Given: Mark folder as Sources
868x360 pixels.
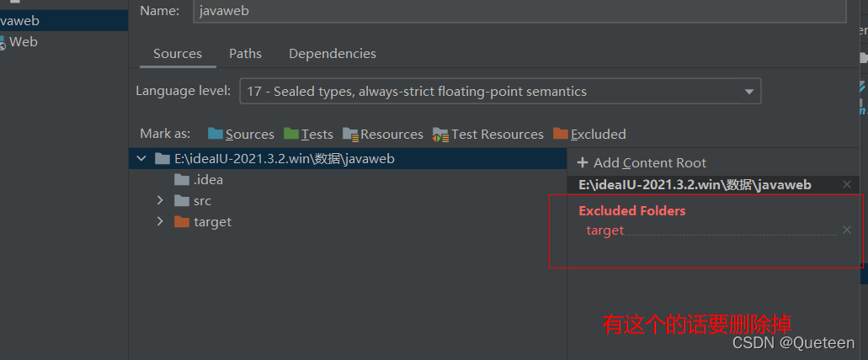Looking at the screenshot, I should [x=241, y=135].
